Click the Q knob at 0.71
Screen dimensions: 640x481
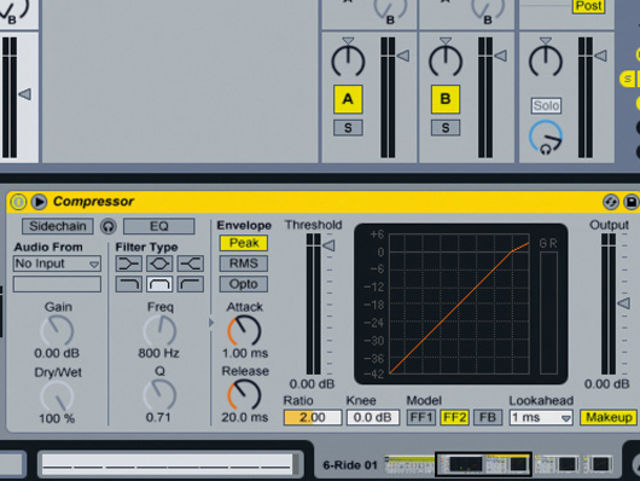coord(160,395)
